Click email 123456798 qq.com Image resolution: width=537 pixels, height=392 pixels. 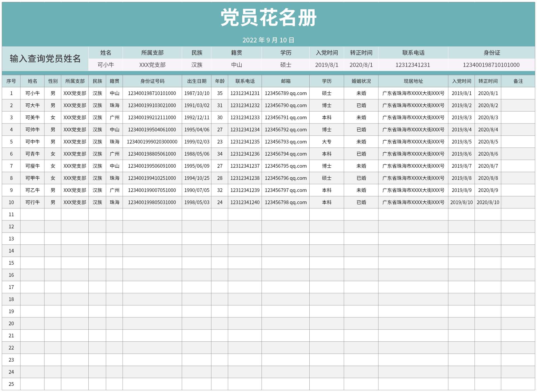tap(286, 202)
